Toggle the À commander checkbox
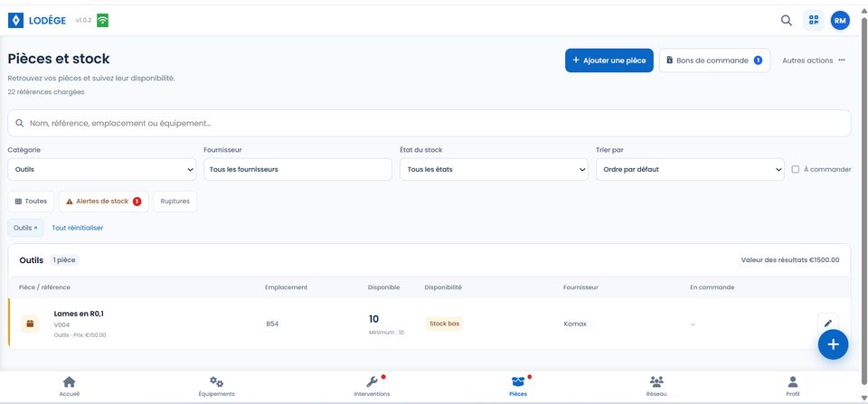This screenshot has height=404, width=868. click(796, 169)
